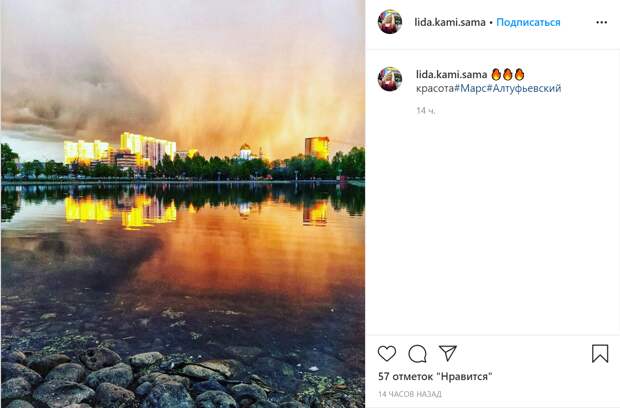
Task: Open comments with the speech bubble icon
Action: tap(417, 353)
